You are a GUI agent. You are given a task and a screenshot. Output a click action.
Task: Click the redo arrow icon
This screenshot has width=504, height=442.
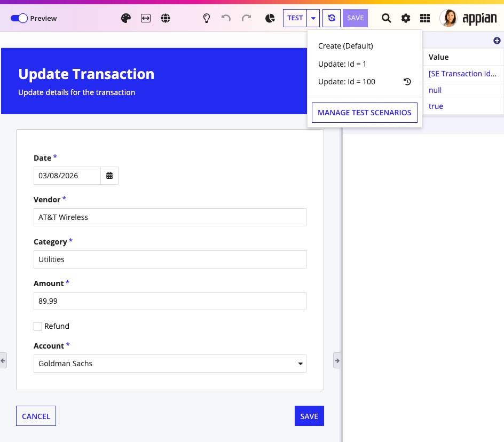(246, 18)
